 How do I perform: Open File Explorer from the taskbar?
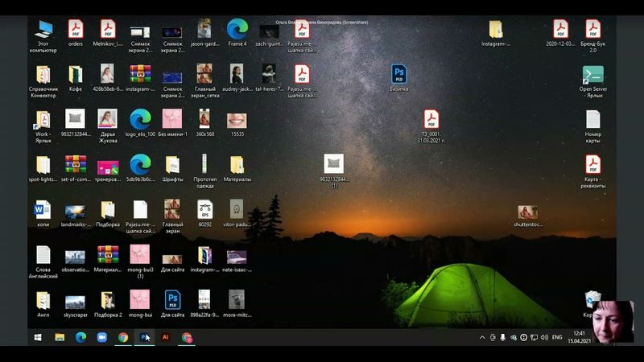click(60, 338)
